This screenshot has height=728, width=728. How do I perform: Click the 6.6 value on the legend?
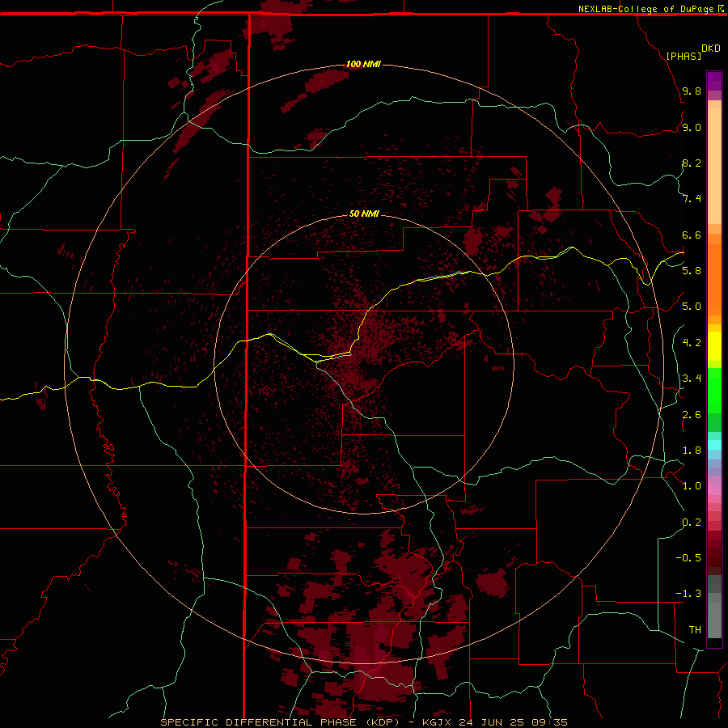point(692,235)
